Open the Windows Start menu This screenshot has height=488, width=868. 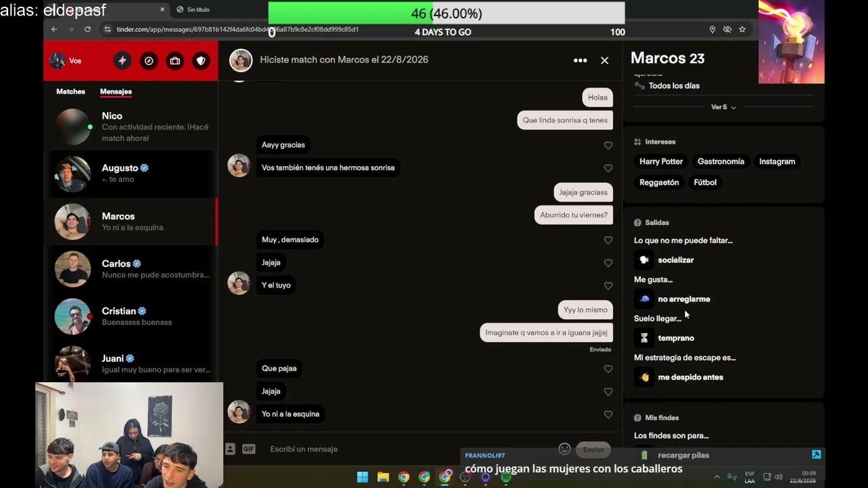click(x=363, y=477)
